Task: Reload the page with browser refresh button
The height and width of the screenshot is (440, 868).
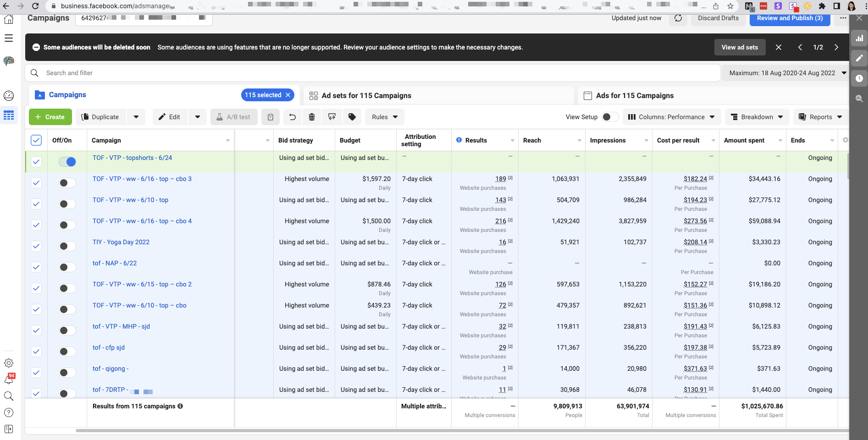Action: (35, 6)
